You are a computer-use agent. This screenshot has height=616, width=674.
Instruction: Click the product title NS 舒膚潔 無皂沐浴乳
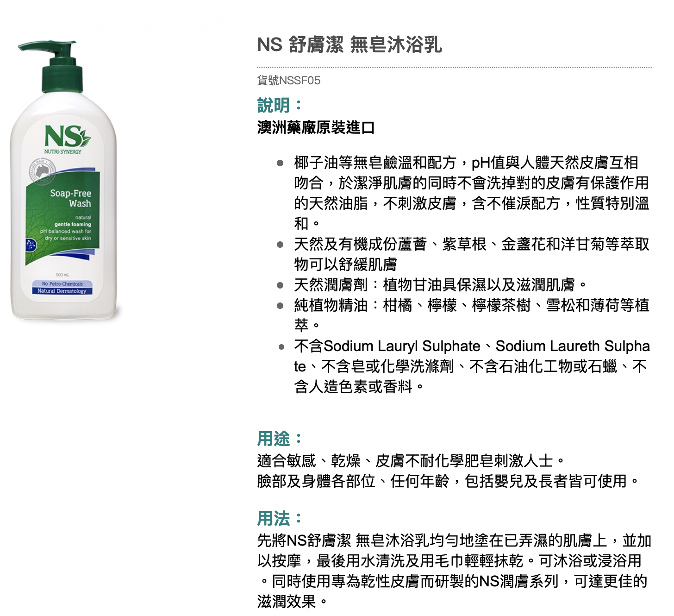(349, 44)
